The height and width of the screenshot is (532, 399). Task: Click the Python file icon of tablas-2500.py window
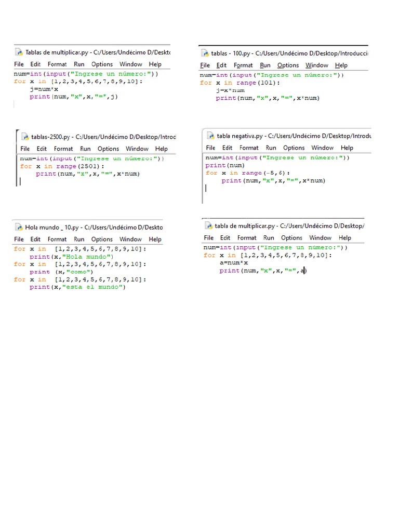[25, 137]
